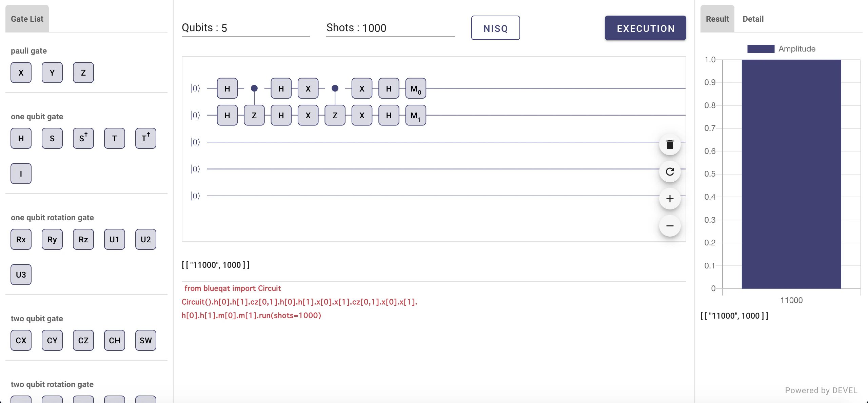Click the first X gate on qubit 0
Image resolution: width=868 pixels, height=403 pixels.
[308, 88]
